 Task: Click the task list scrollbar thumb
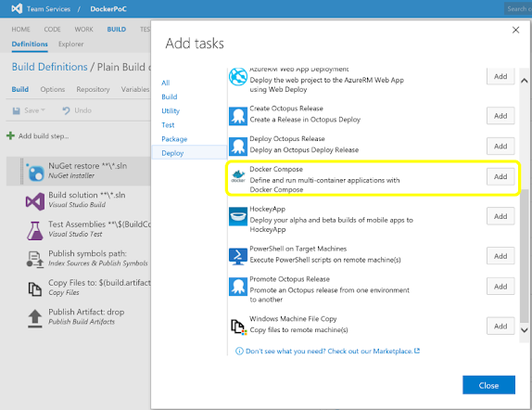tap(525, 255)
